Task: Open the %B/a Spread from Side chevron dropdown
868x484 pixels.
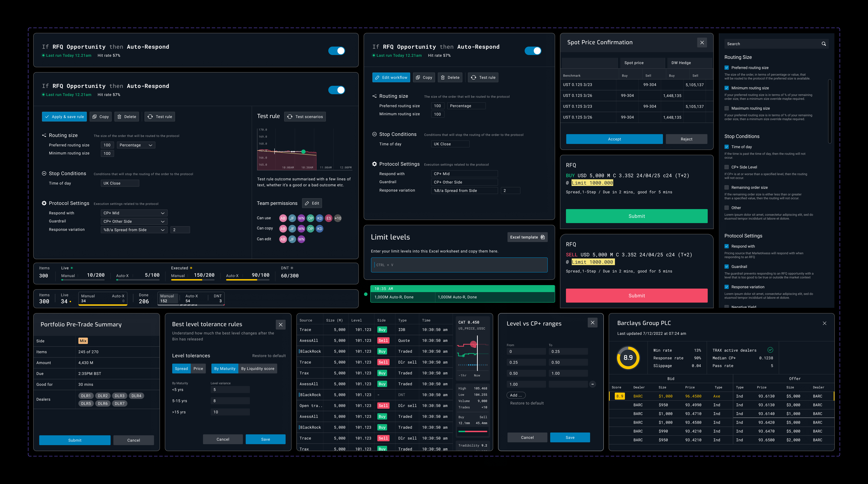Action: tap(134, 230)
